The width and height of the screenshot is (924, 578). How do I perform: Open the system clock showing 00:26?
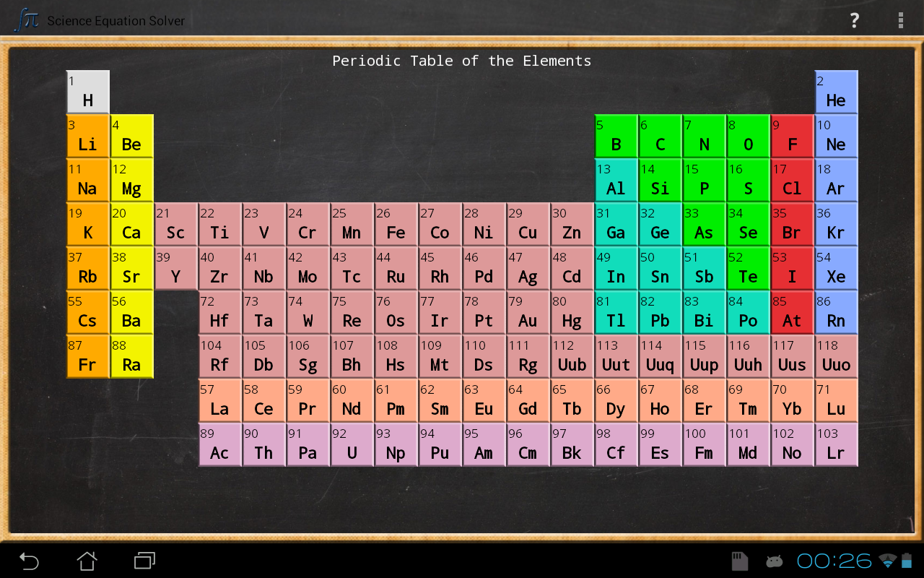pyautogui.click(x=834, y=561)
